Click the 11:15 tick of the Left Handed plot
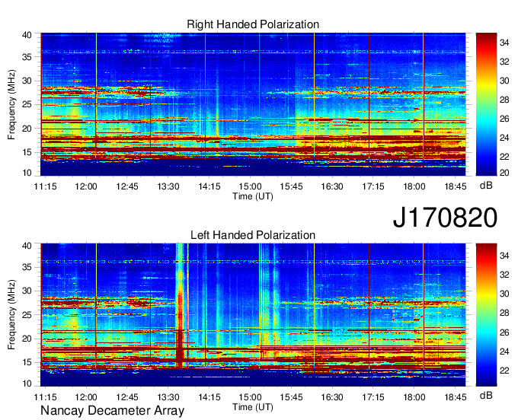Image resolution: width=518 pixels, height=420 pixels. pyautogui.click(x=45, y=397)
